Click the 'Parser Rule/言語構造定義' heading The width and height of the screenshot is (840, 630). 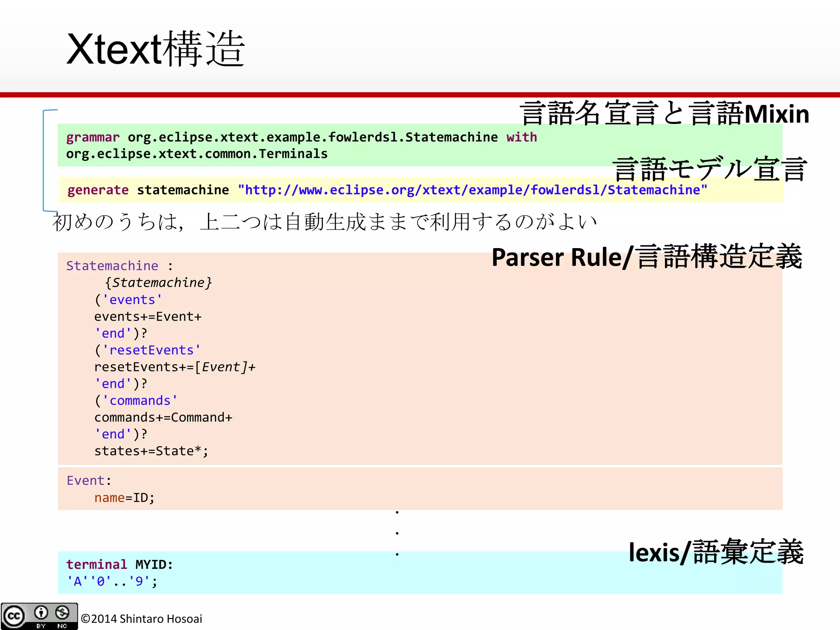click(647, 257)
